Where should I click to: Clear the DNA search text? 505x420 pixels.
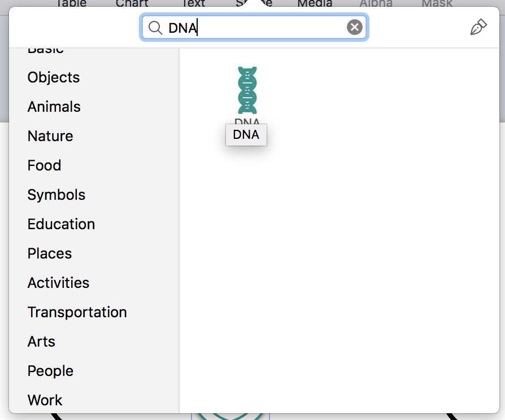[354, 28]
